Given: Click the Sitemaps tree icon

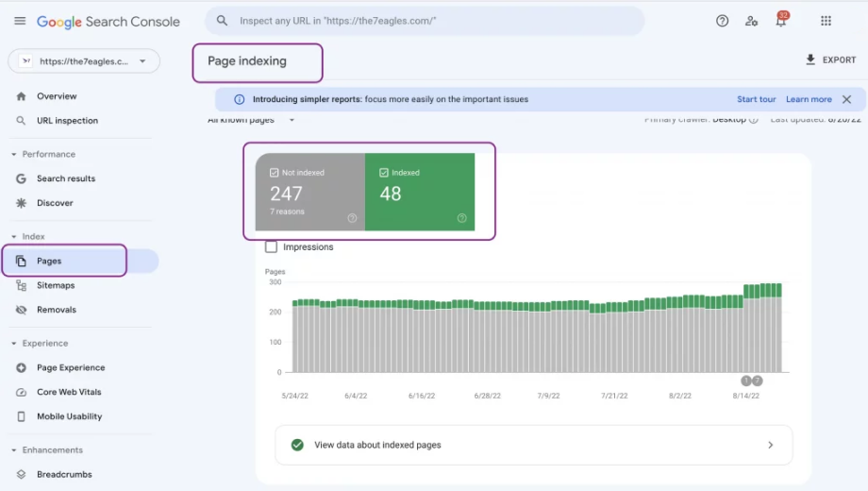Looking at the screenshot, I should point(21,285).
